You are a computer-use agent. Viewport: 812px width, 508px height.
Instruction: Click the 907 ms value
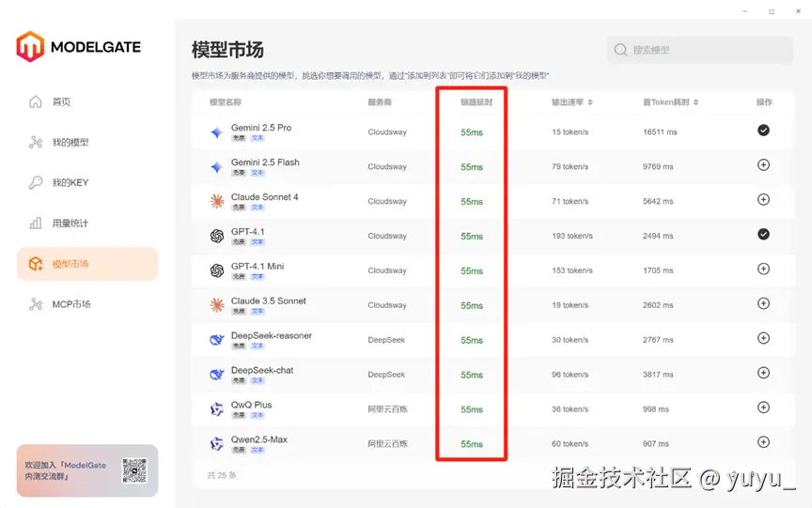[x=656, y=444]
